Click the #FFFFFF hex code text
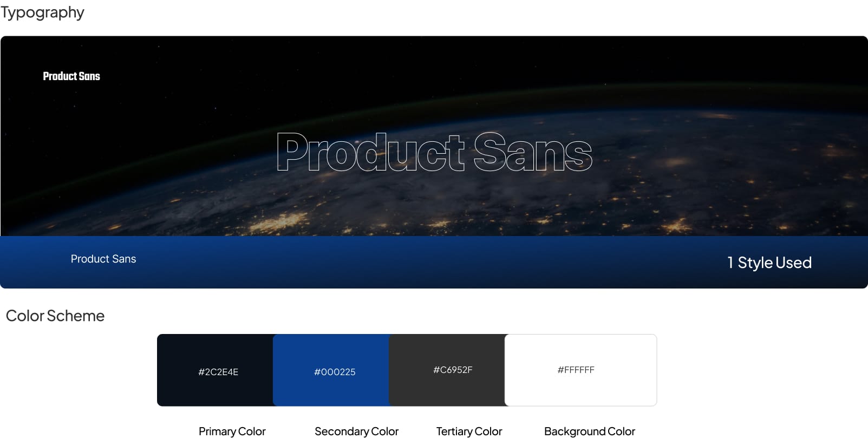868x439 pixels. click(576, 370)
